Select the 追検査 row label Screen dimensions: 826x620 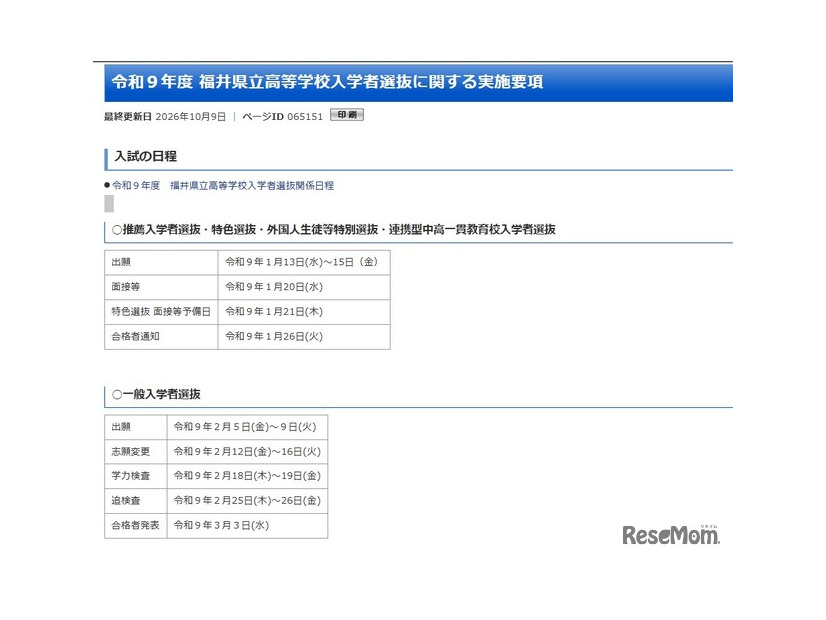(x=136, y=501)
